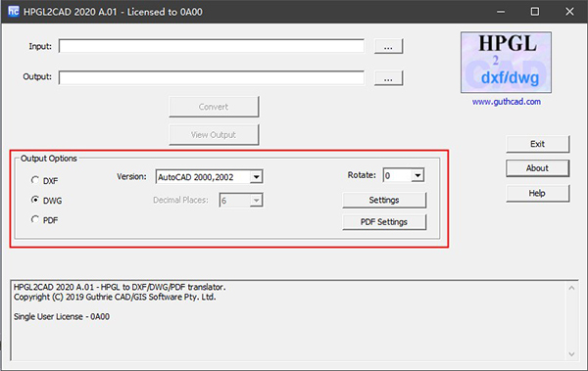Click the log scrollbar down arrow
Viewport: 588px width, 371px height.
pos(571,354)
